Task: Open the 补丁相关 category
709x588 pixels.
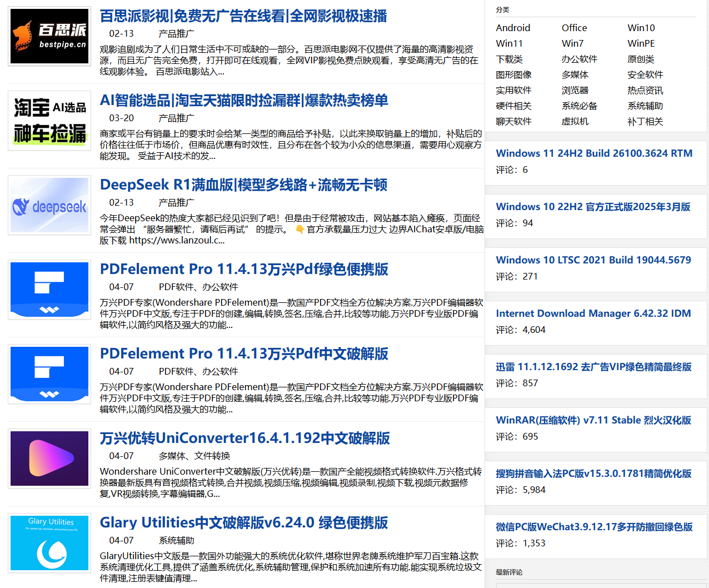Action: (645, 121)
